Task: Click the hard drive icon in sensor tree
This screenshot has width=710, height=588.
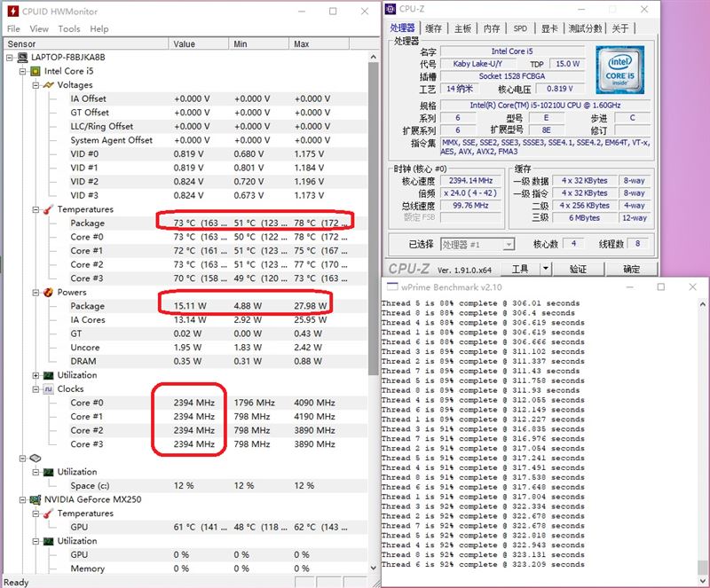Action: [x=35, y=459]
